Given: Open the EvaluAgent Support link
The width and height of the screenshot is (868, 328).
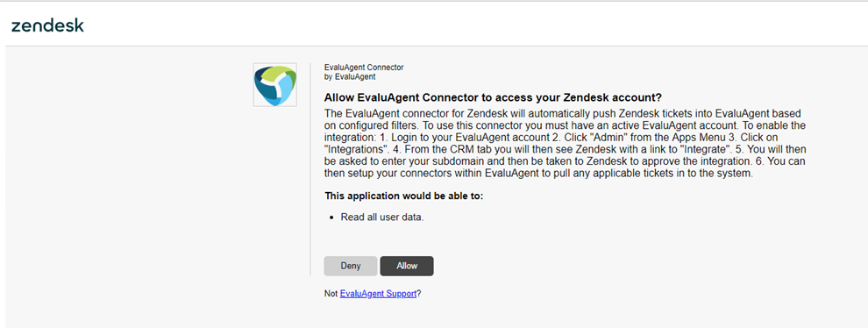Looking at the screenshot, I should [378, 294].
